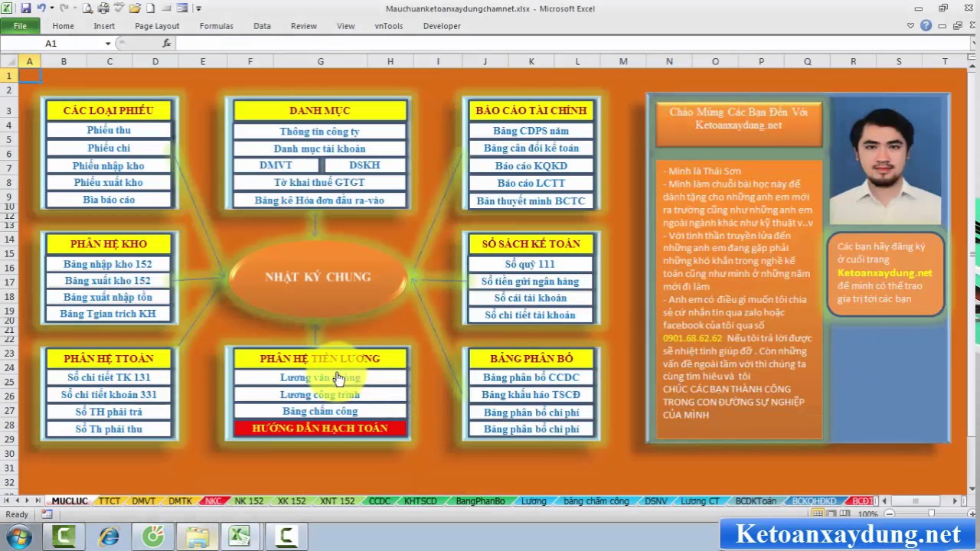This screenshot has width=980, height=551.
Task: Switch to Formulas ribbon tab
Action: pos(216,26)
